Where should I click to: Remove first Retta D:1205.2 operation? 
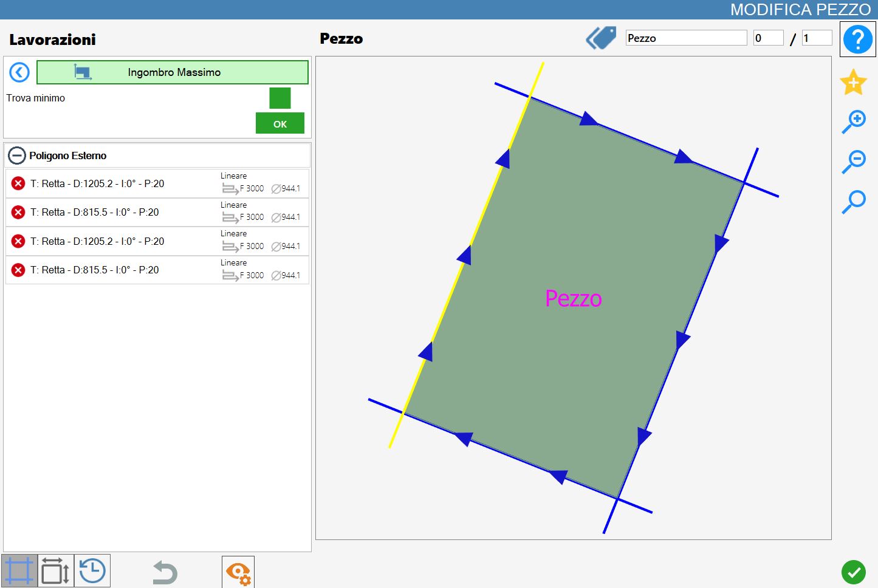(18, 183)
